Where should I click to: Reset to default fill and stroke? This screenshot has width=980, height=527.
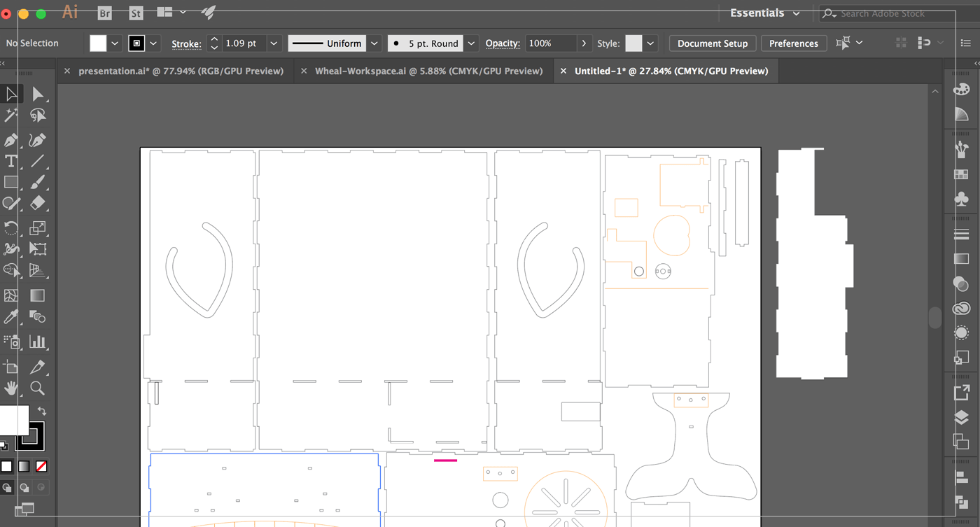(3, 445)
